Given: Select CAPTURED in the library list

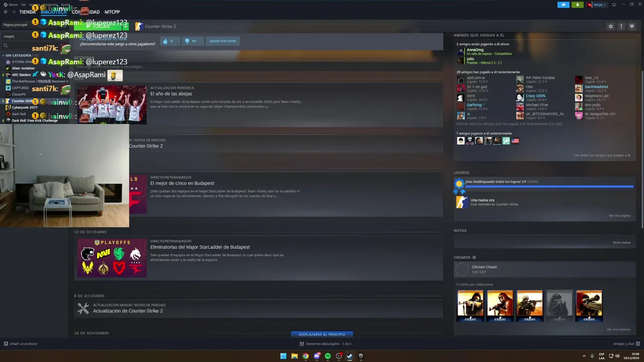Looking at the screenshot, I should [21, 88].
